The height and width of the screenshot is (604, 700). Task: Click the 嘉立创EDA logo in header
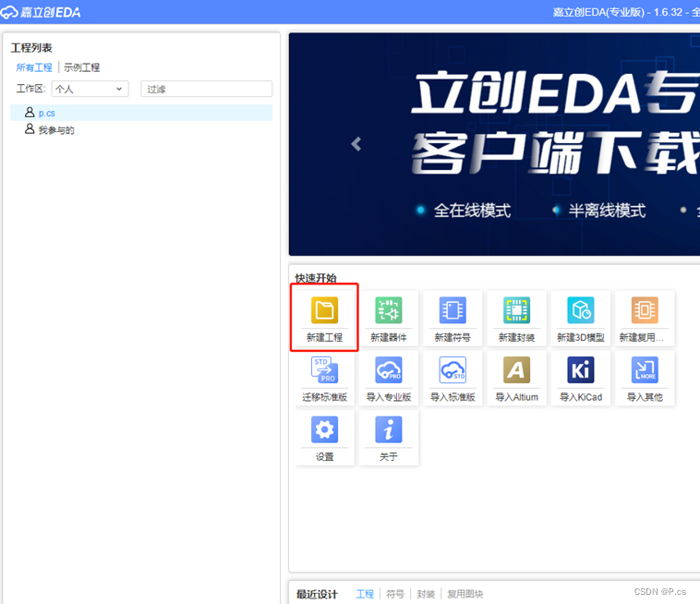tap(41, 12)
